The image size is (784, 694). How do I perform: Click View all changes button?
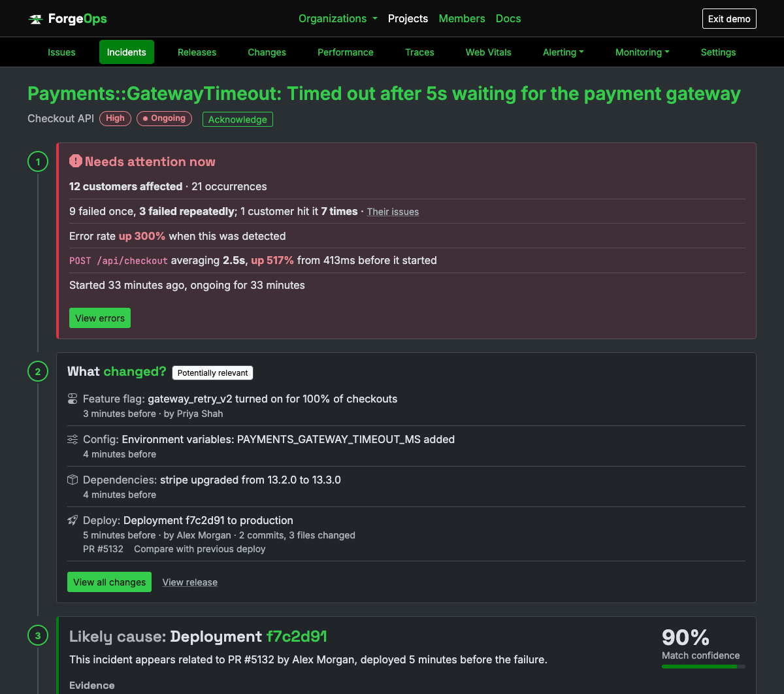(x=109, y=582)
